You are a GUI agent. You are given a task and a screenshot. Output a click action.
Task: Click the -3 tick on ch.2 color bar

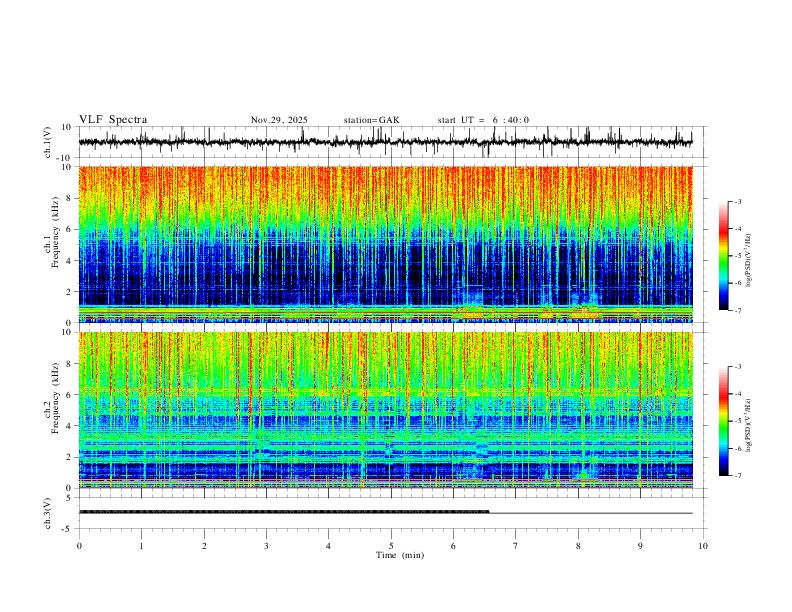(737, 367)
